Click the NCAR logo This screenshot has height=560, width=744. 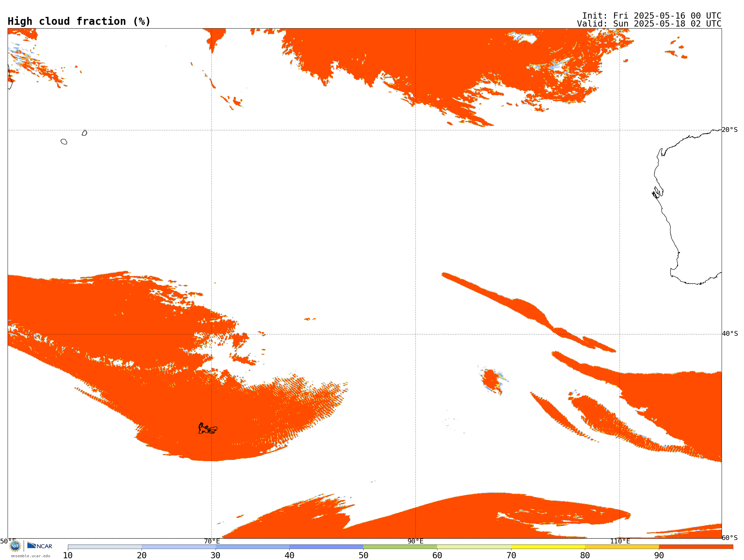tap(40, 546)
